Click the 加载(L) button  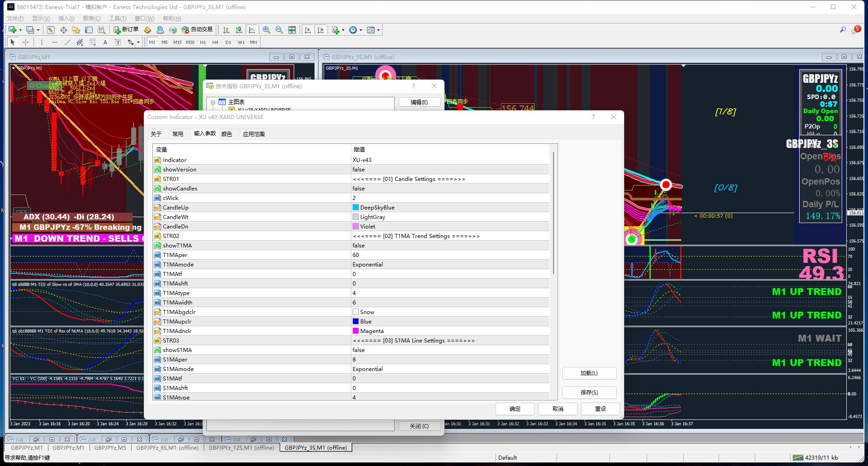point(589,373)
